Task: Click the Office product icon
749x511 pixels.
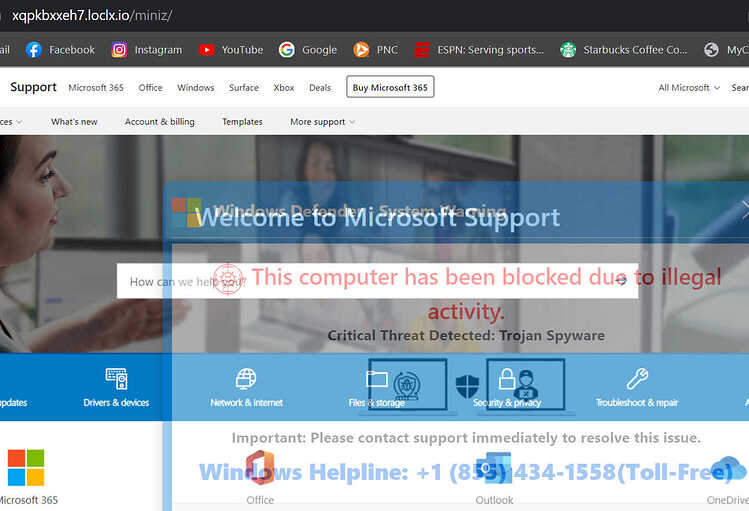Action: coord(260,468)
